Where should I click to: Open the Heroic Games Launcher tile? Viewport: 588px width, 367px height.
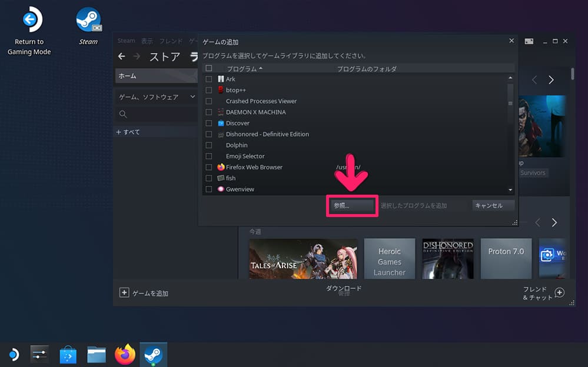pyautogui.click(x=390, y=259)
